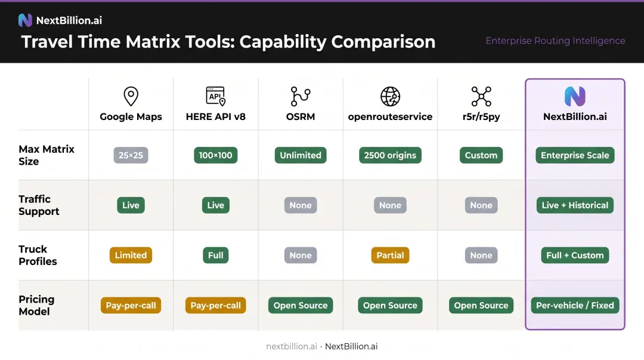Click OSRM traffic support None badge

click(x=300, y=205)
